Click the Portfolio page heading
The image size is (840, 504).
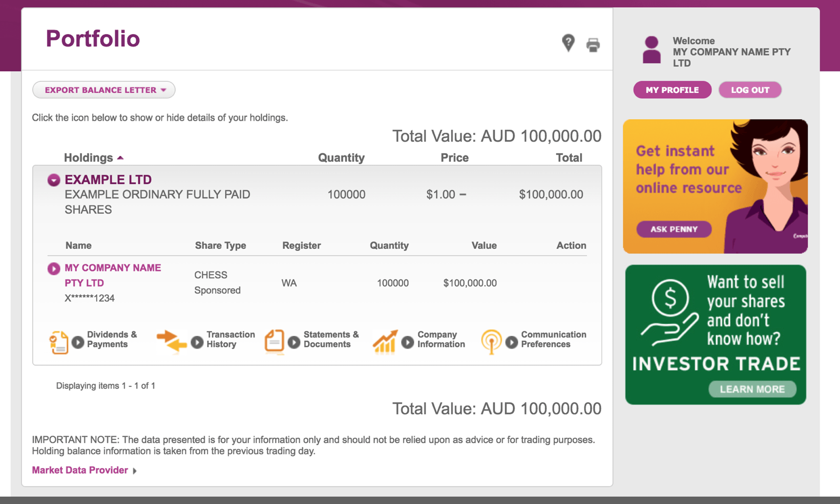pyautogui.click(x=93, y=39)
